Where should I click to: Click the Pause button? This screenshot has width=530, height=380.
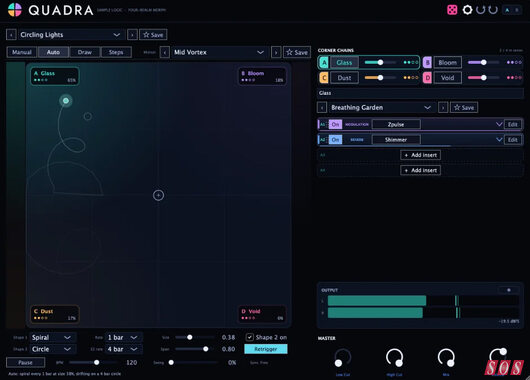[25, 362]
